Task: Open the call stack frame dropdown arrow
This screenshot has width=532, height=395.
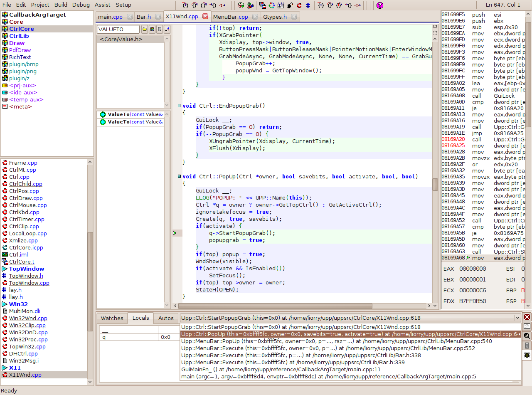Action: (517, 318)
